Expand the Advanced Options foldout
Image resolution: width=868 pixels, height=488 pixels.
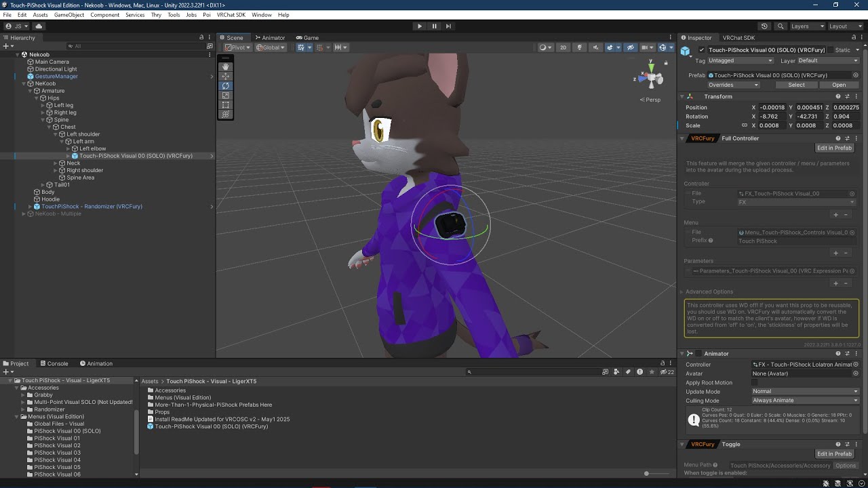(682, 292)
